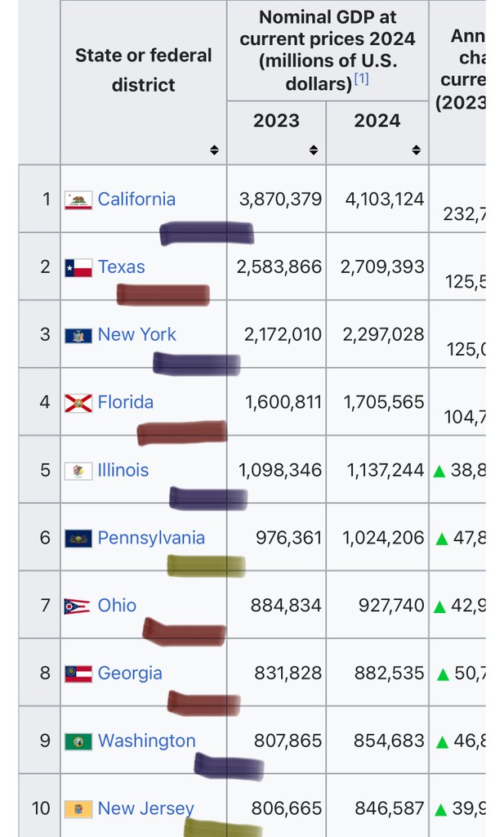Image resolution: width=504 pixels, height=837 pixels.
Task: Sort by State or federal district column
Action: coord(214,150)
